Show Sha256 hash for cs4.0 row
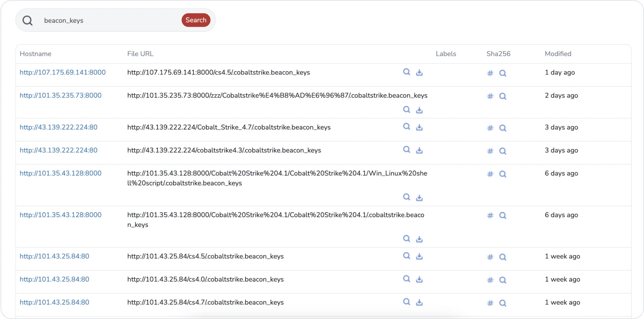 [490, 280]
